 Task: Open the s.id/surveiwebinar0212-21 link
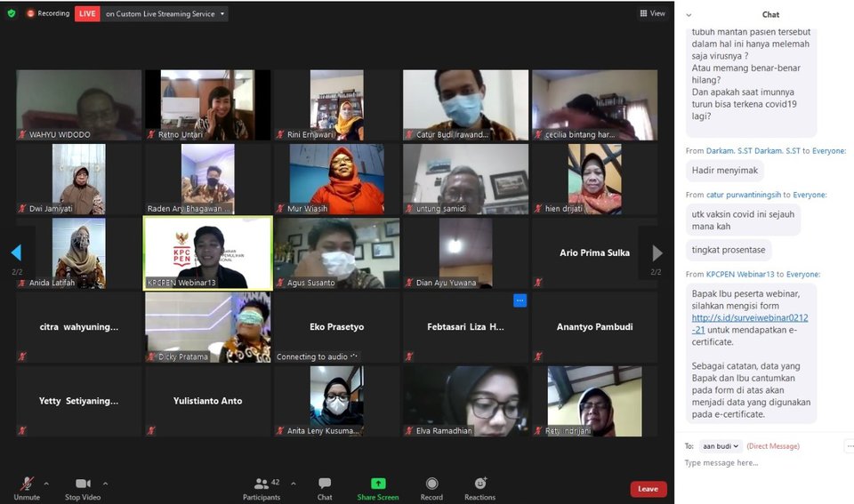pos(749,317)
